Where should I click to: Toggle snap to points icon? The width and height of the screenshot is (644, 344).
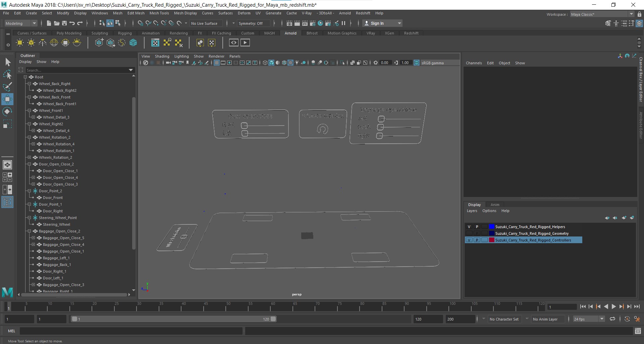point(156,23)
